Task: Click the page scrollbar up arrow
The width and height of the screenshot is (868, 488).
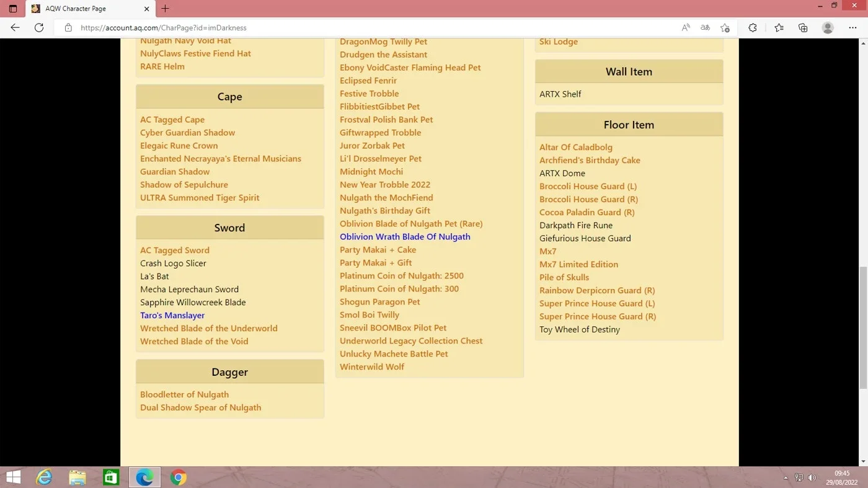Action: click(x=863, y=43)
